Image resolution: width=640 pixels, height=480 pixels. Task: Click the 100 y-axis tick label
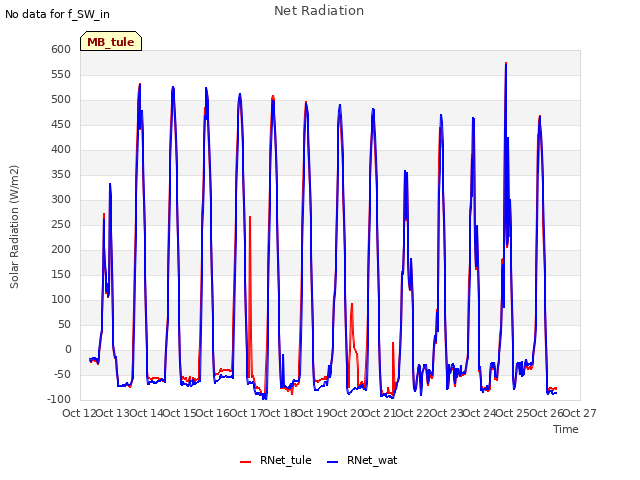pyautogui.click(x=61, y=300)
